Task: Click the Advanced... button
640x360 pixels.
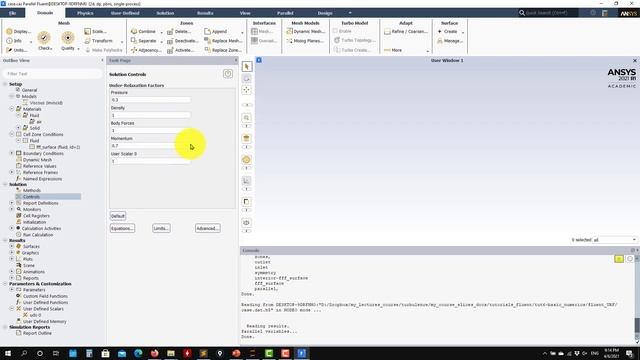Action: click(x=208, y=228)
